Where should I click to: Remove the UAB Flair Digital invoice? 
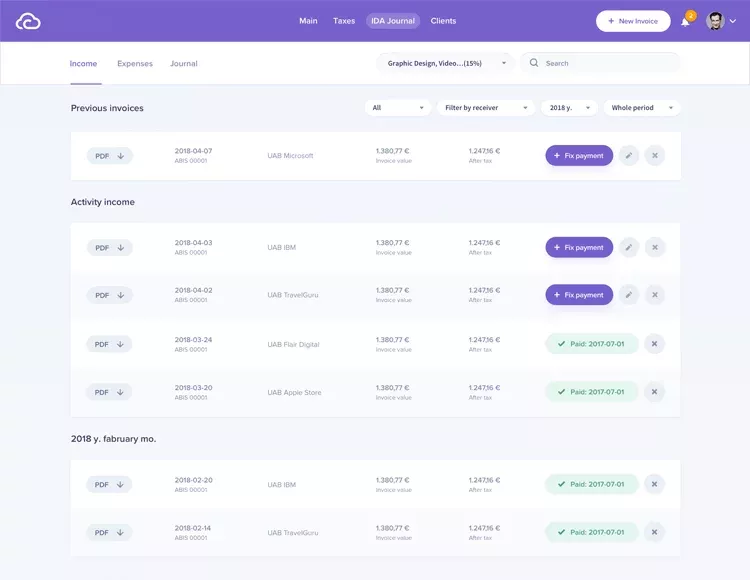[655, 344]
